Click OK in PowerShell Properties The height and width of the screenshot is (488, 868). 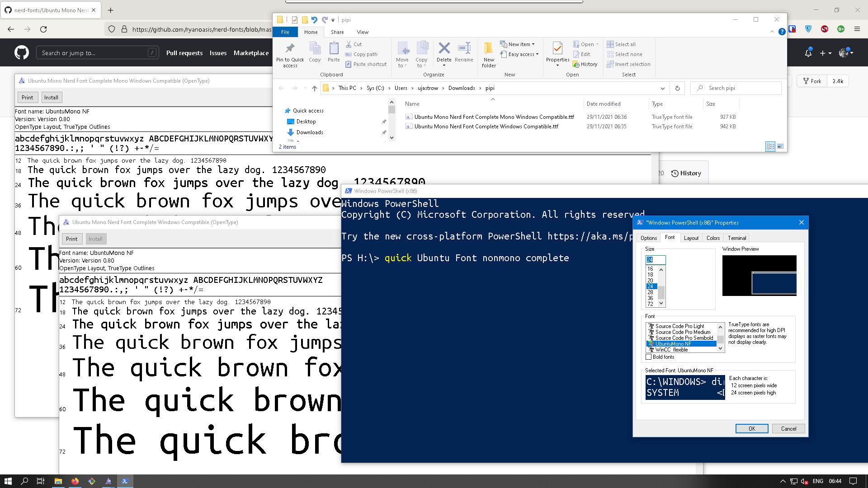752,429
